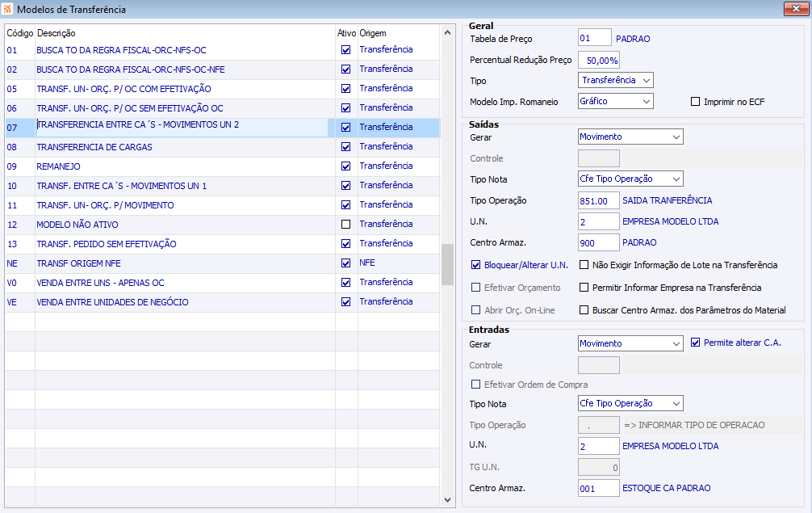Click the list vertical scrollbar thumb
This screenshot has width=812, height=513.
(447, 264)
